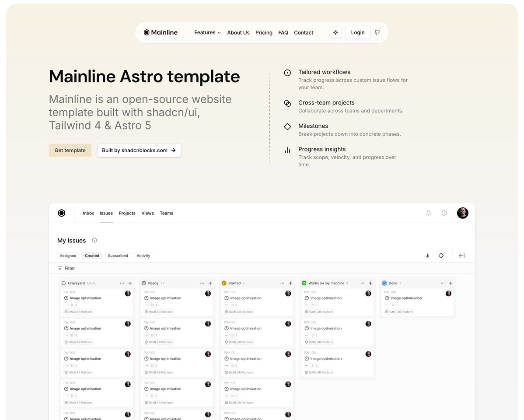This screenshot has height=420, width=524.
Task: Select the Subscribed filter tab
Action: click(x=118, y=255)
